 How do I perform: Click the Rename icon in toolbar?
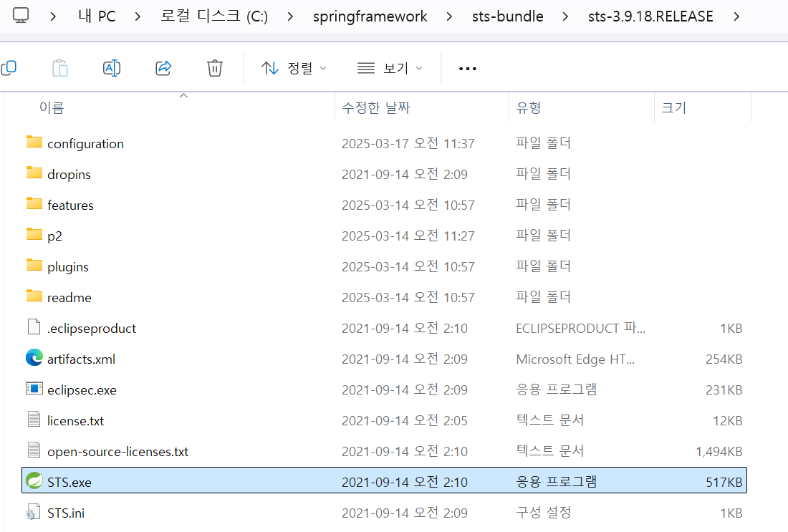click(x=112, y=68)
